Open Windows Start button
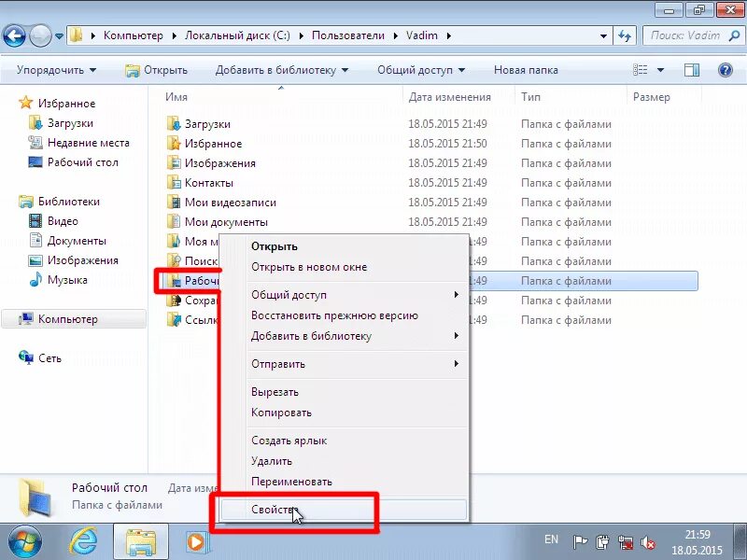747x560 pixels. point(24,542)
